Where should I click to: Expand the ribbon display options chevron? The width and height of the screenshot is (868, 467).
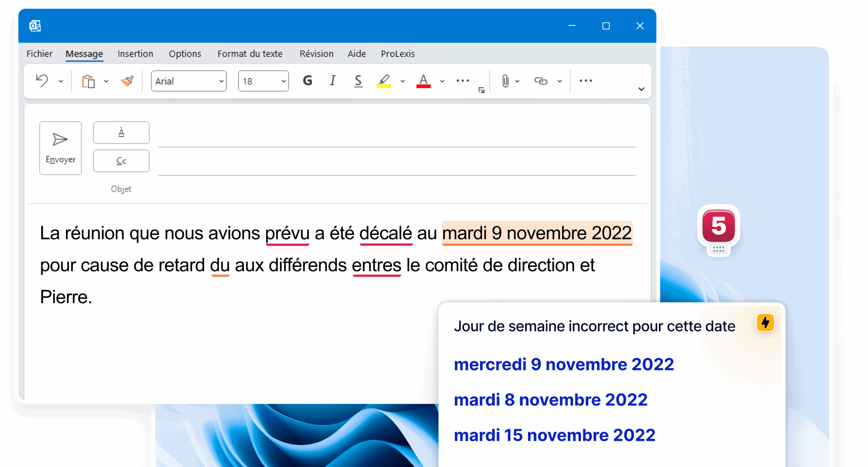[641, 89]
